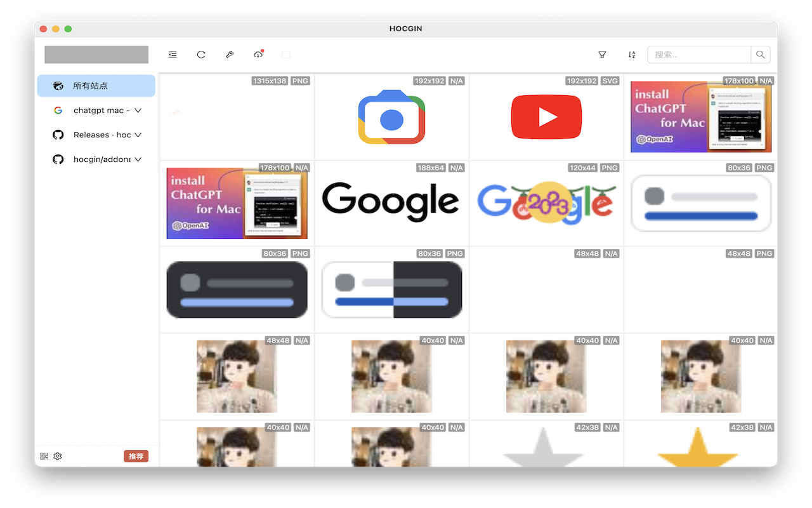Click the magnifier search button
This screenshot has height=508, width=812.
[x=761, y=55]
